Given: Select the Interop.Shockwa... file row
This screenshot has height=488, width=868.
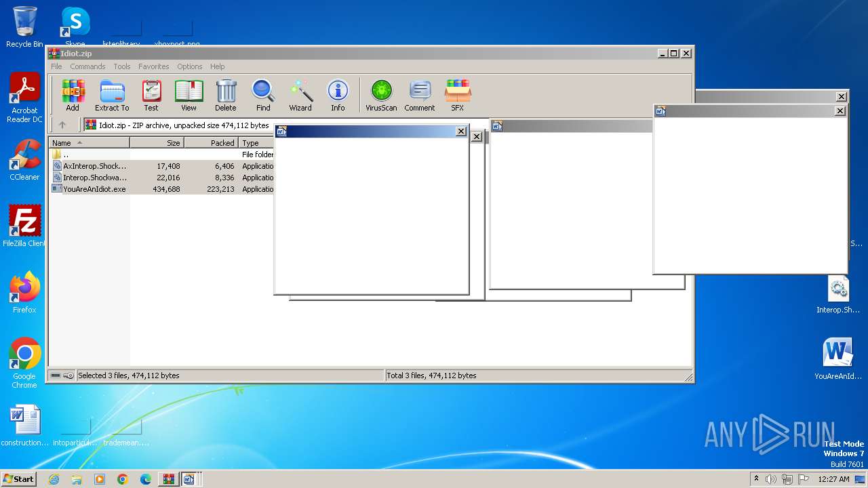Looking at the screenshot, I should [162, 178].
